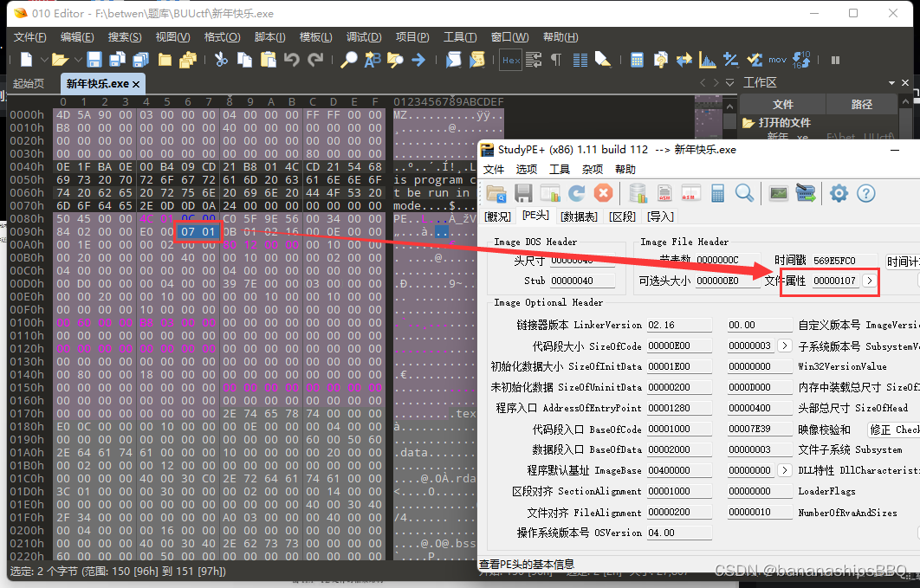Save the file with the floppy icon
920x588 pixels.
94,59
